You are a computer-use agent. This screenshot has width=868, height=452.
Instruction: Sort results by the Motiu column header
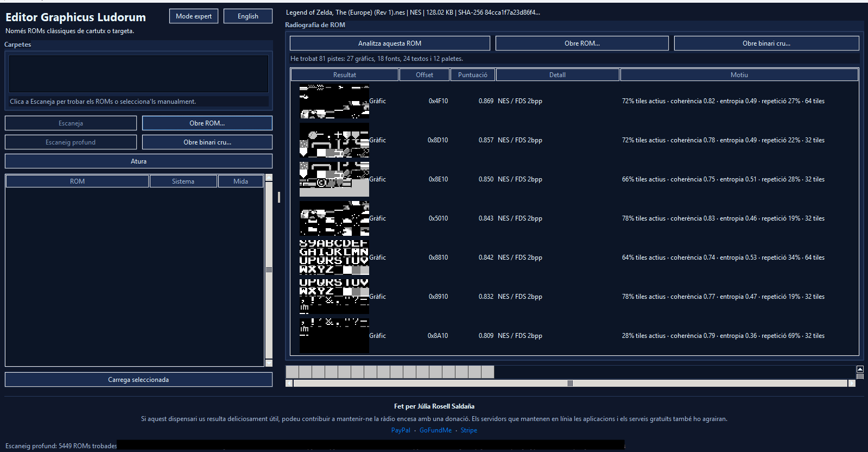click(x=739, y=75)
